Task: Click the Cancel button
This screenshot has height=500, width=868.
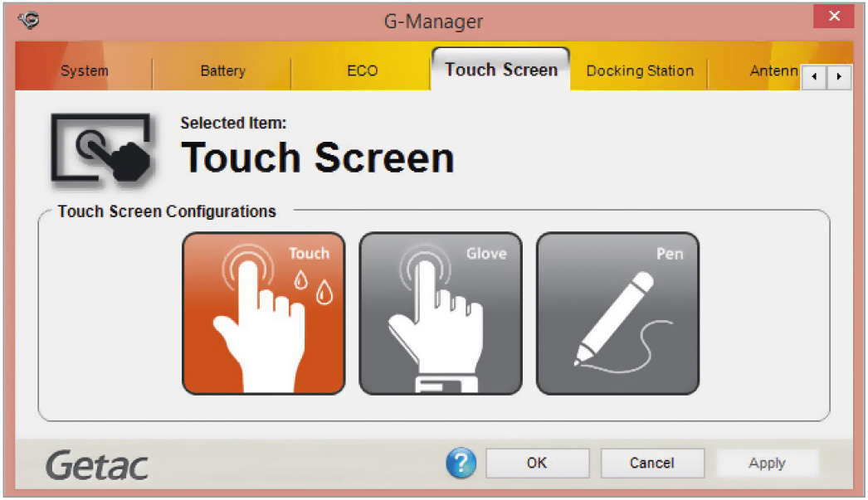Action: 652,463
